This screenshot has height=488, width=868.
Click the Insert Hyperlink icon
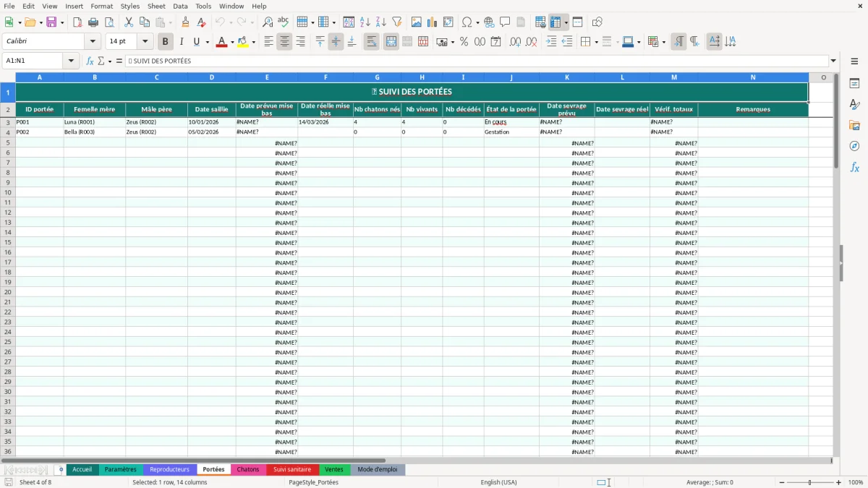pyautogui.click(x=489, y=22)
